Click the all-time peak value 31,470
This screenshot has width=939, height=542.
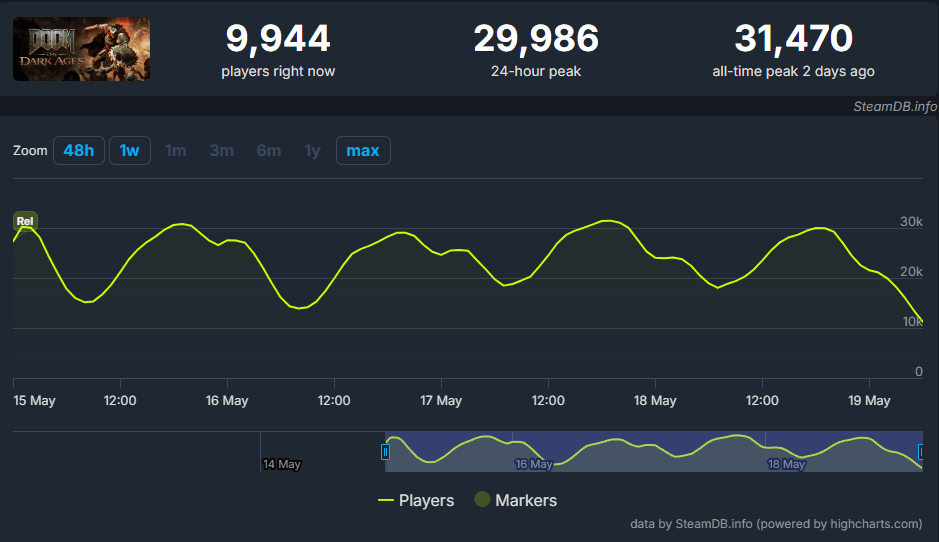click(793, 39)
